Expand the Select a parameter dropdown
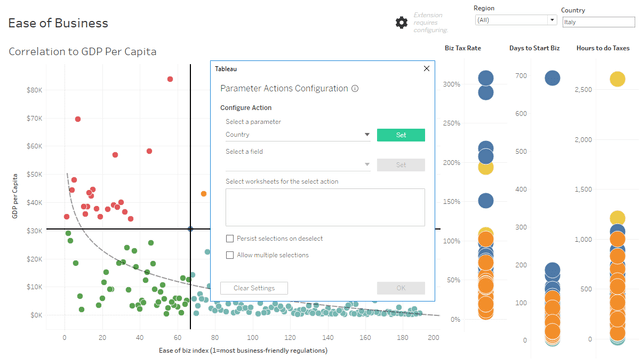 298,135
